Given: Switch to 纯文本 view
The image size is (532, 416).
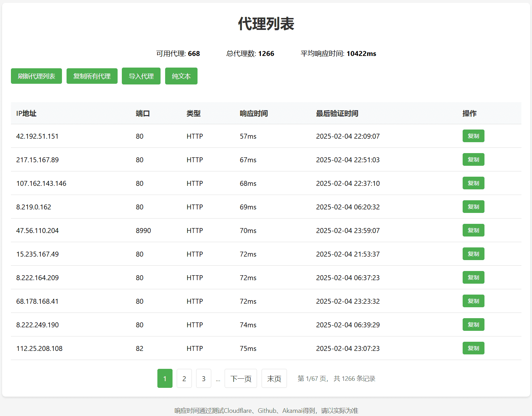Looking at the screenshot, I should click(181, 76).
